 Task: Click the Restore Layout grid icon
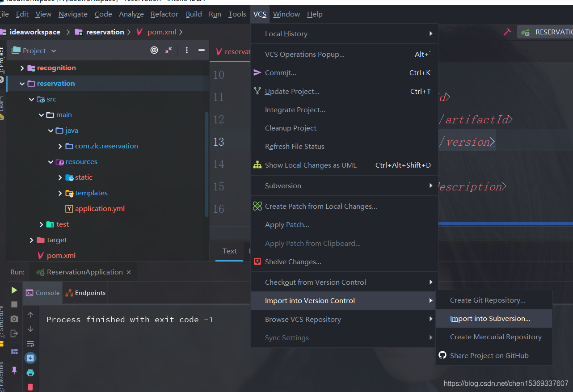pyautogui.click(x=14, y=351)
